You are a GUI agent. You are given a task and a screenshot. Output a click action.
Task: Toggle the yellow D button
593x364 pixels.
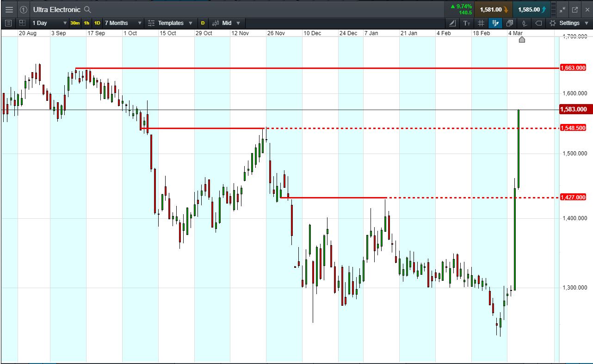[x=203, y=23]
